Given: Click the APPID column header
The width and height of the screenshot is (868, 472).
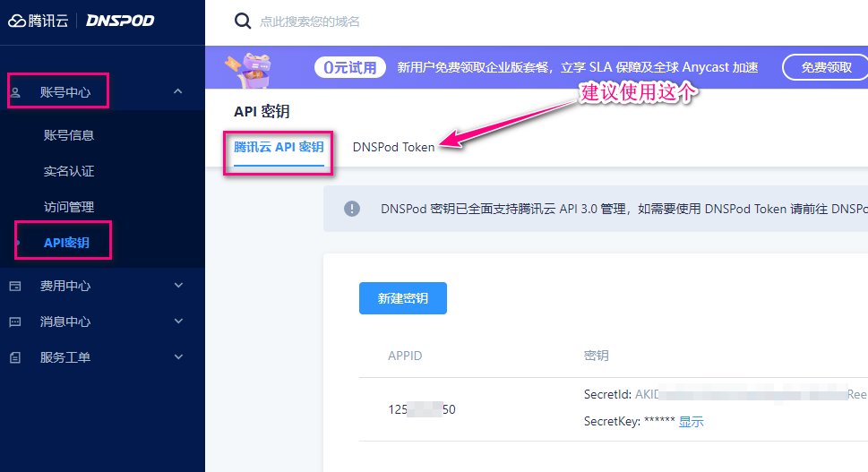Looking at the screenshot, I should point(405,356).
